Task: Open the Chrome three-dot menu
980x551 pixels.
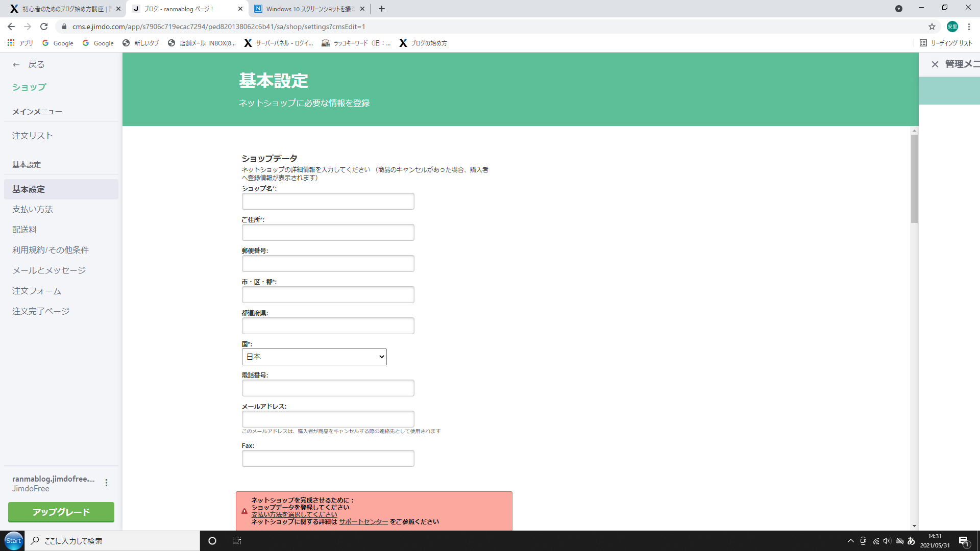Action: pos(969,27)
